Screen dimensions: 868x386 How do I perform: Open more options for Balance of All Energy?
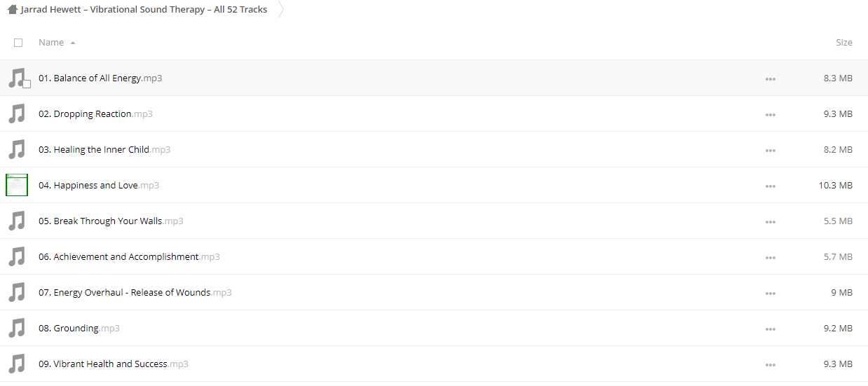(x=771, y=79)
